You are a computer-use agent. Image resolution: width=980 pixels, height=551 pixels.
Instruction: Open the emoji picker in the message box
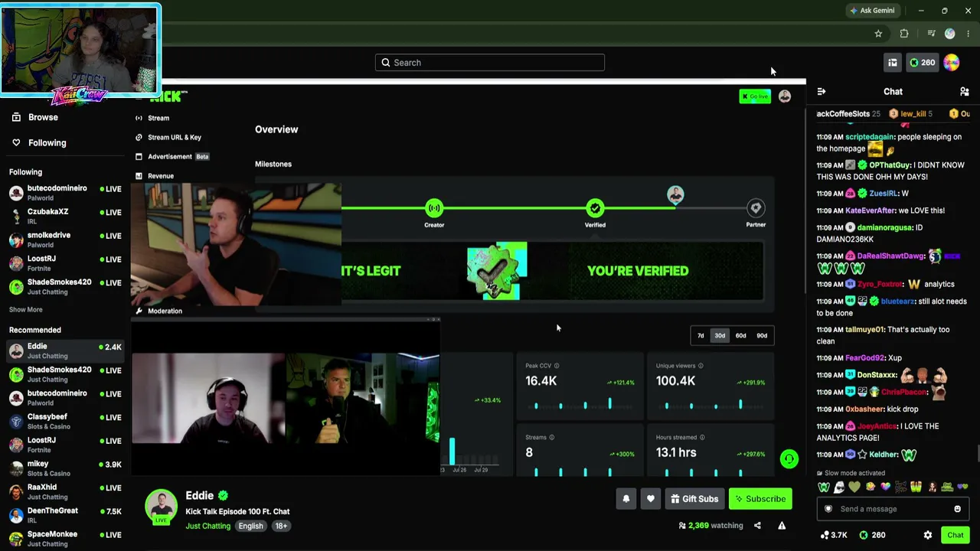point(957,509)
